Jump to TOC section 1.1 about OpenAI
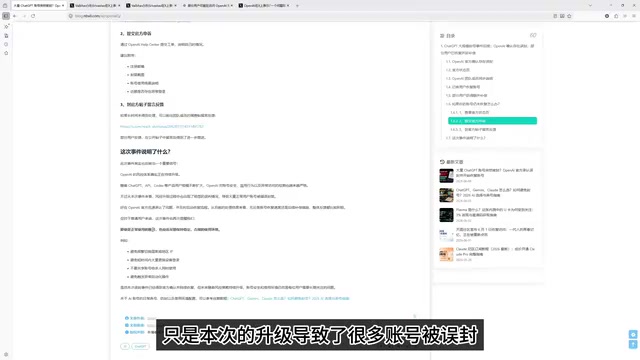 point(469,62)
